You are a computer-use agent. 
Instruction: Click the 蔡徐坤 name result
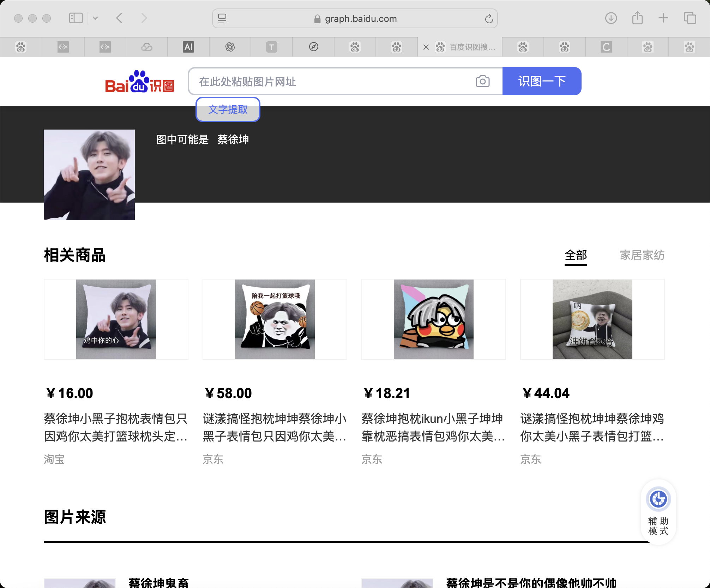point(233,140)
